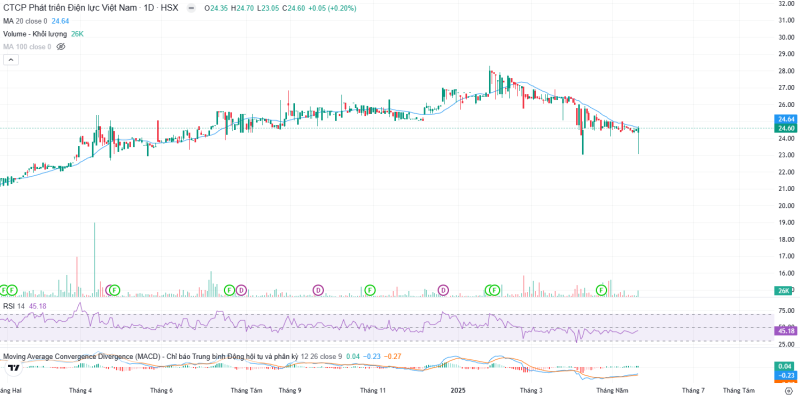This screenshot has height=398, width=800.
Task: Click the 45.18 value beside RSI 14
Action: [37, 306]
